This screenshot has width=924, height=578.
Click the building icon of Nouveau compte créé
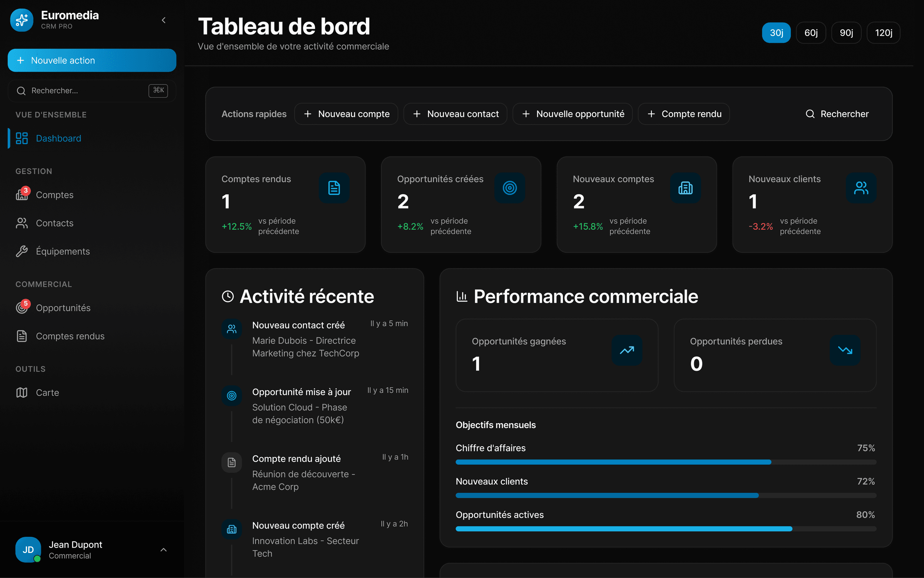coord(232,529)
